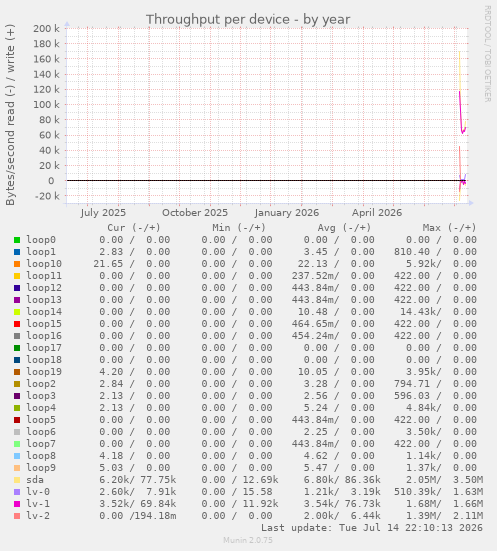Click the 'loop15' legend label
The width and height of the screenshot is (497, 551).
pos(44,324)
